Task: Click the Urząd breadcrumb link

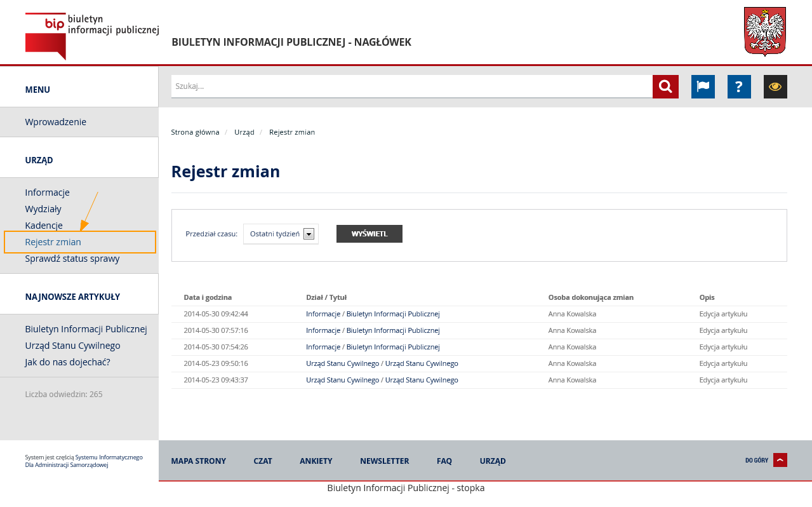Action: click(244, 132)
